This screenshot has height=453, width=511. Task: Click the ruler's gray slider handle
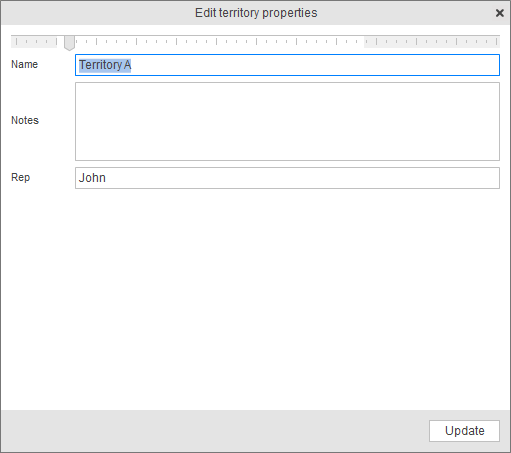click(69, 43)
